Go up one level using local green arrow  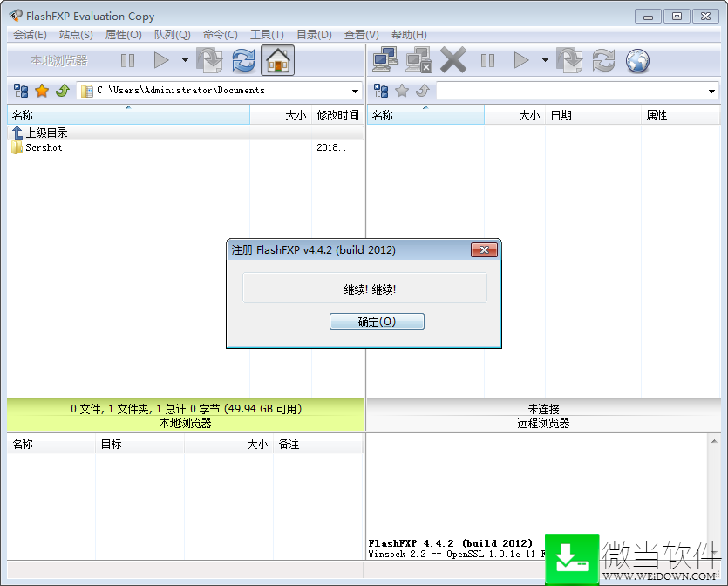(x=63, y=91)
